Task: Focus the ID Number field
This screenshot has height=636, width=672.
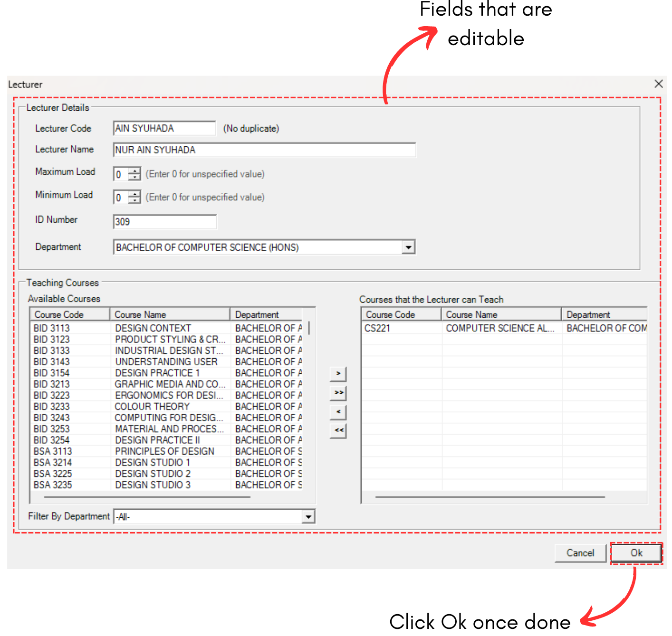Action: (x=164, y=222)
